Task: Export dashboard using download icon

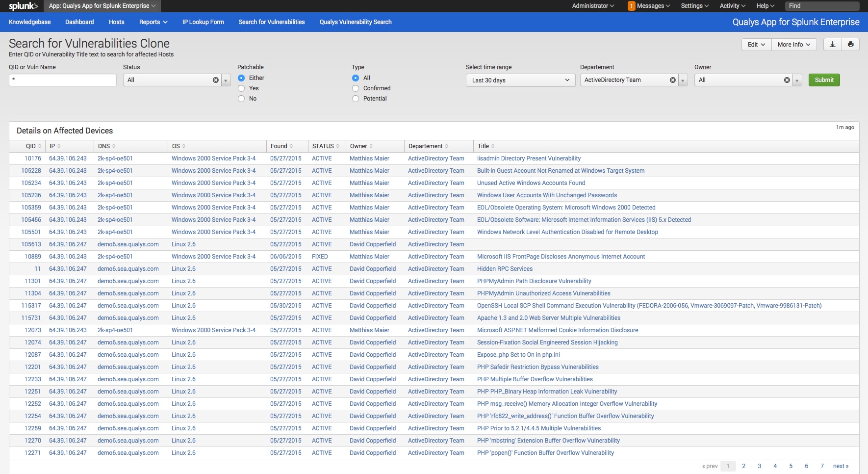Action: 832,45
